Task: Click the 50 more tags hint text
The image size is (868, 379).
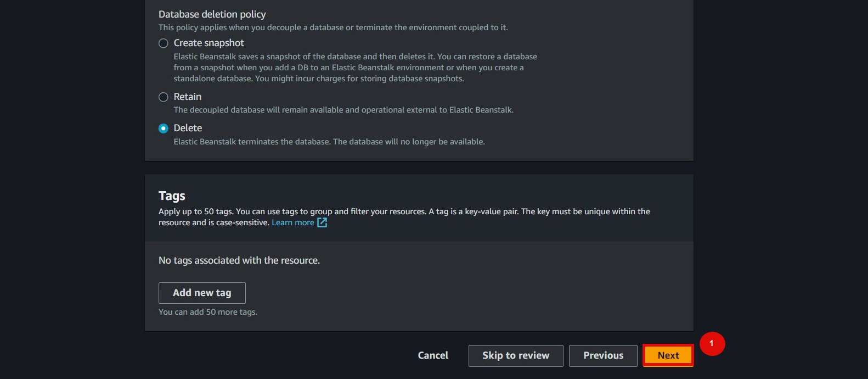Action: (x=208, y=312)
